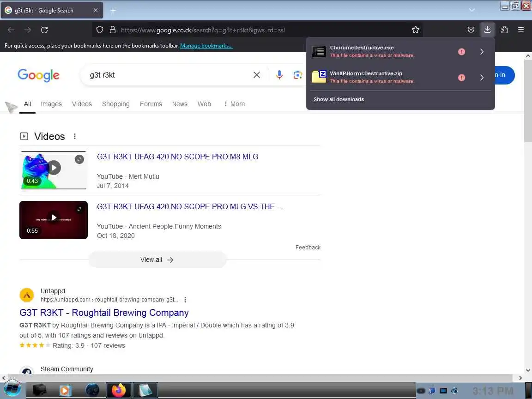Switch to the Images tab

coord(51,104)
